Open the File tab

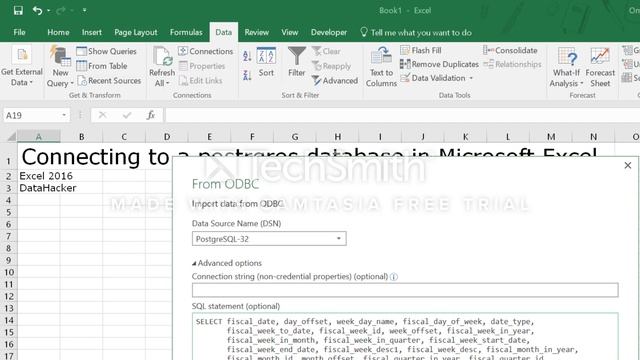point(19,32)
